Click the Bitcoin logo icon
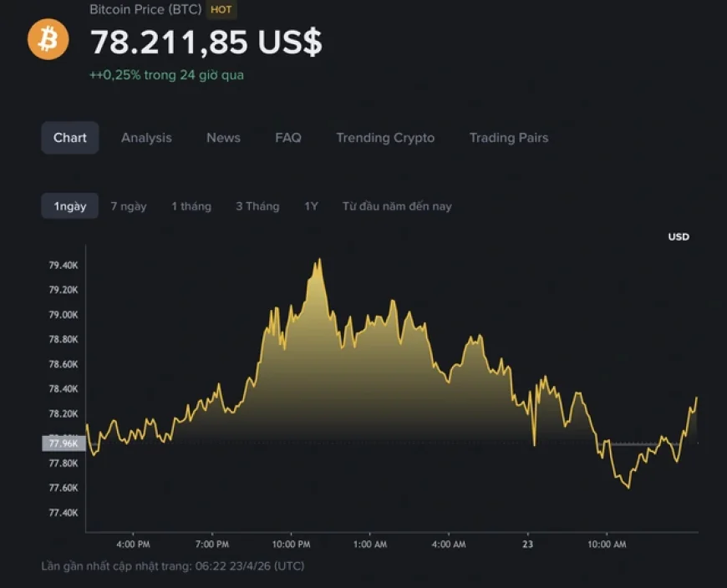727x588 pixels. [48, 39]
